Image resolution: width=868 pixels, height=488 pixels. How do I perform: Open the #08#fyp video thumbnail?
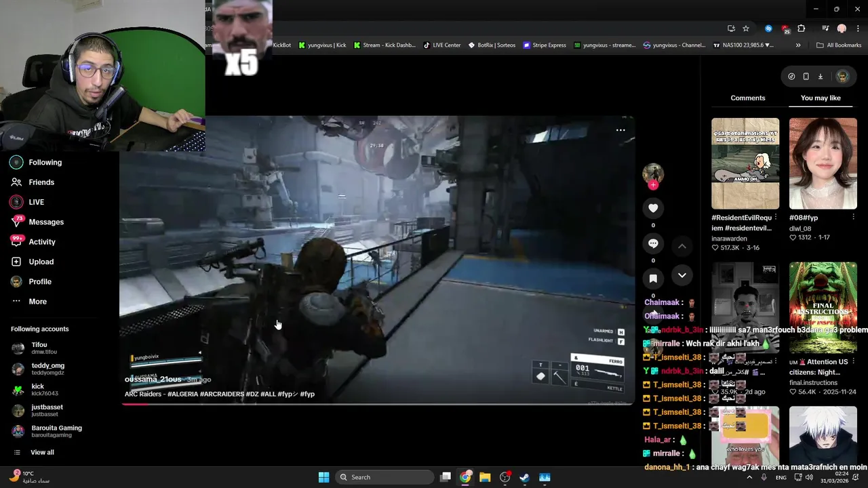[x=823, y=163]
